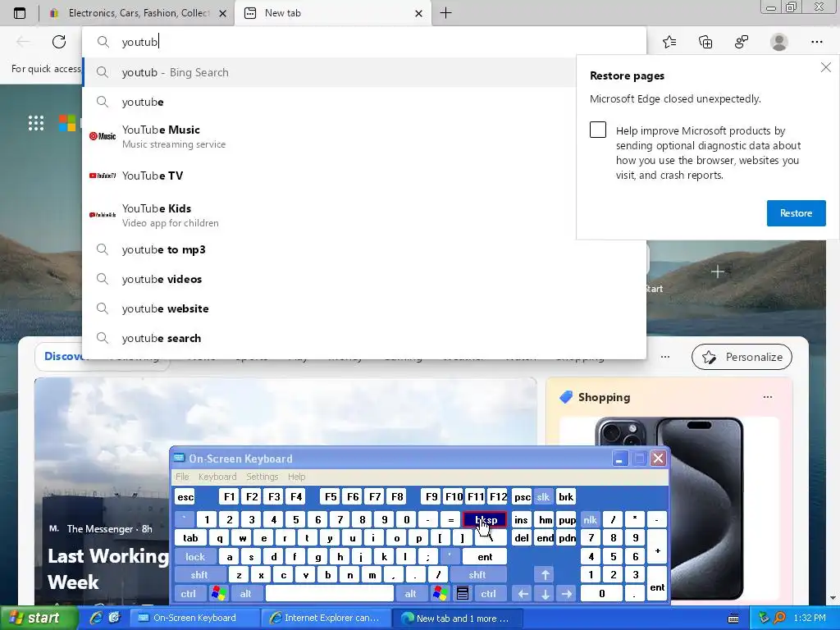Screen dimensions: 840x630
Task: Open the Collections icon in Edge toolbar
Action: click(705, 42)
